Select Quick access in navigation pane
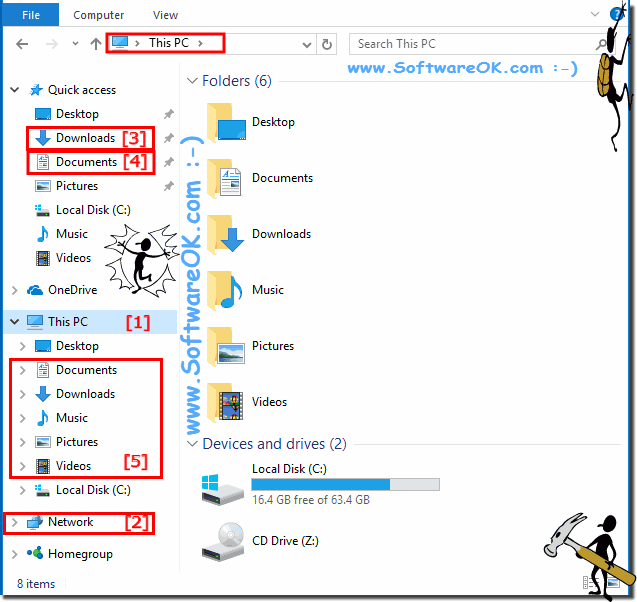This screenshot has height=602, width=637. (82, 90)
